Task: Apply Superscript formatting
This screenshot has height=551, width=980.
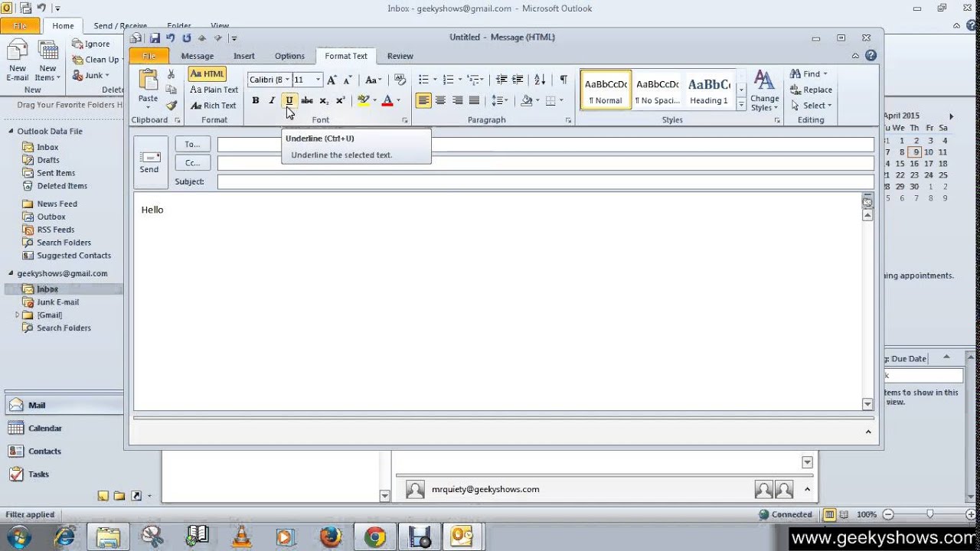Action: click(341, 100)
